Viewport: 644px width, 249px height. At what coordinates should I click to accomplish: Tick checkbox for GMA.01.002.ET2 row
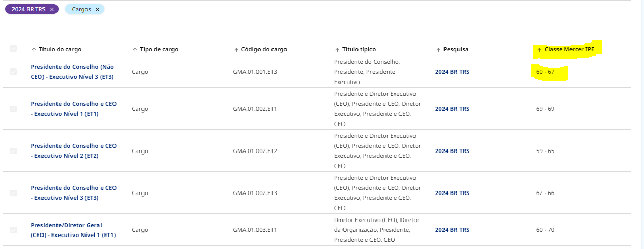[13, 151]
